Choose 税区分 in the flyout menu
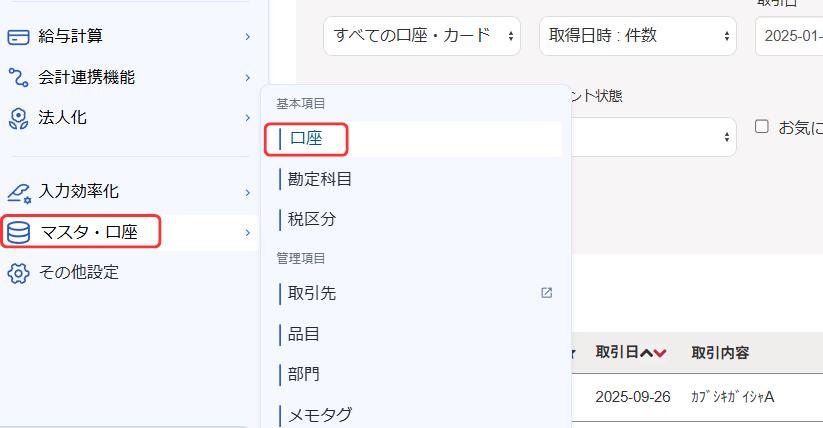Screen dimensions: 823x428 pos(312,219)
